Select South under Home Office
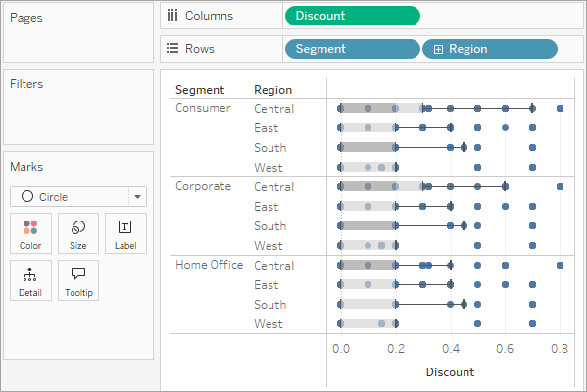Viewport: 587px width, 392px height. [x=269, y=305]
